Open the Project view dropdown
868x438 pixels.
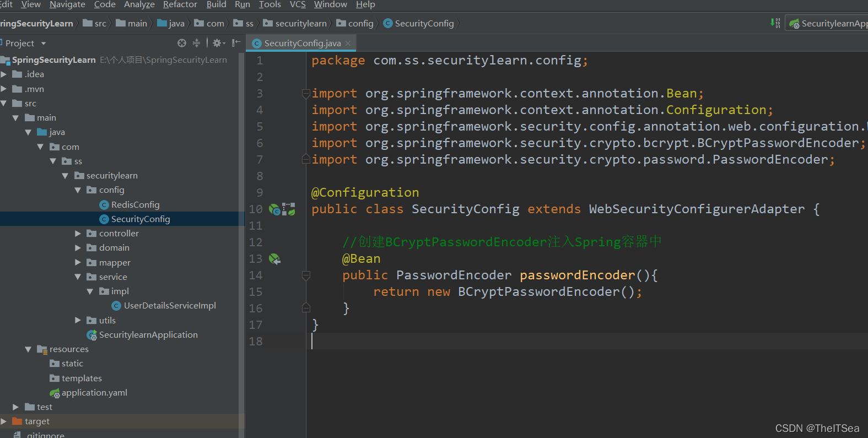tap(44, 44)
